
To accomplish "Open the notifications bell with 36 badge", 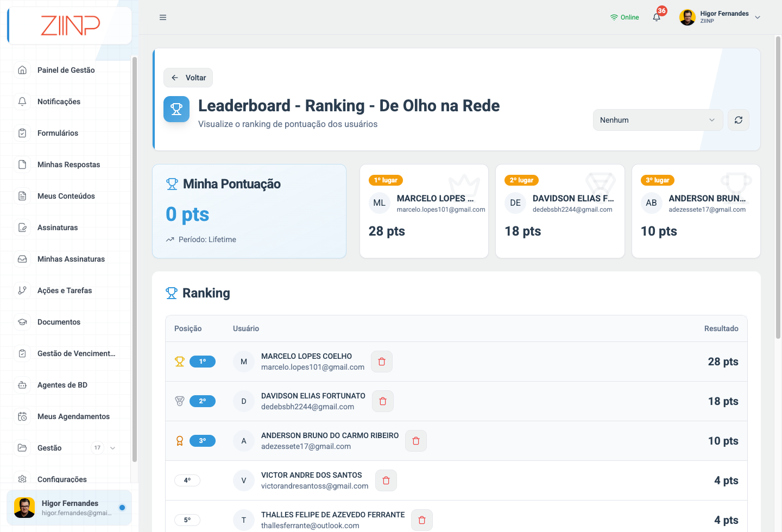I will click(657, 17).
